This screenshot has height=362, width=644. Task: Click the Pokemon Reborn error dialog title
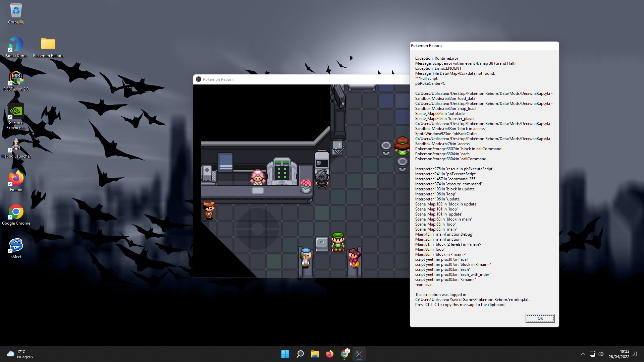426,46
